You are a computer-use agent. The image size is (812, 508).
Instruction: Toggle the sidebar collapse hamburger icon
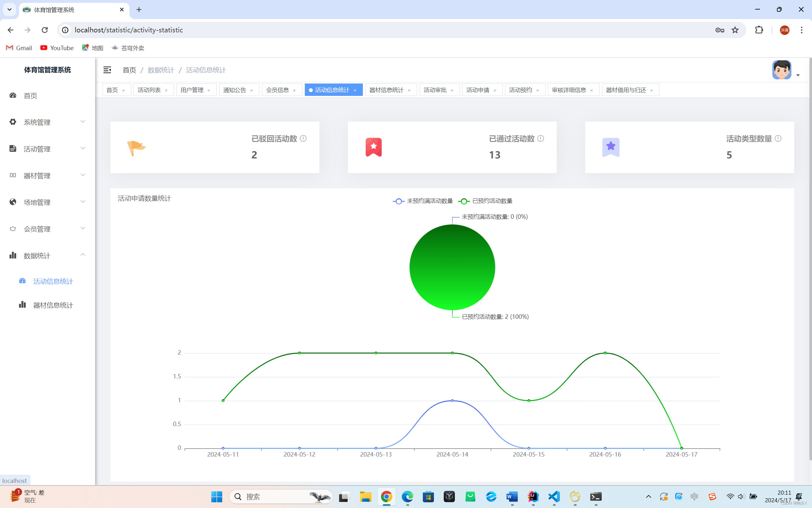click(x=107, y=70)
